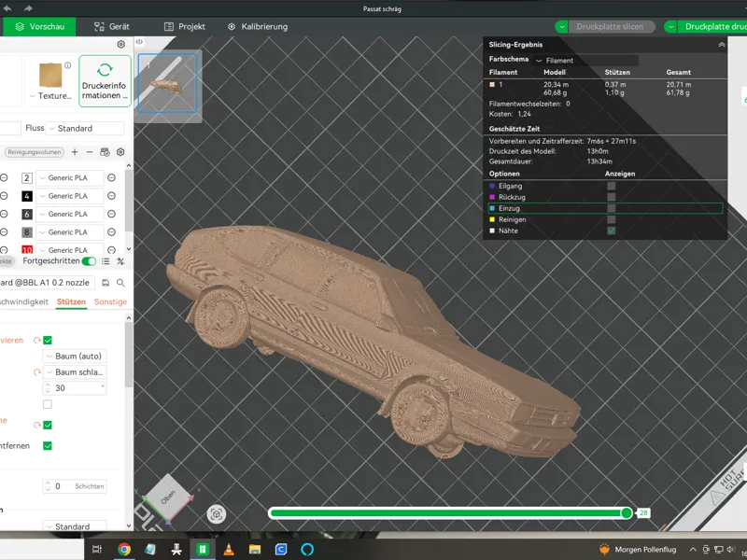The image size is (747, 560).
Task: Switch to the Projekt tab
Action: pos(184,27)
